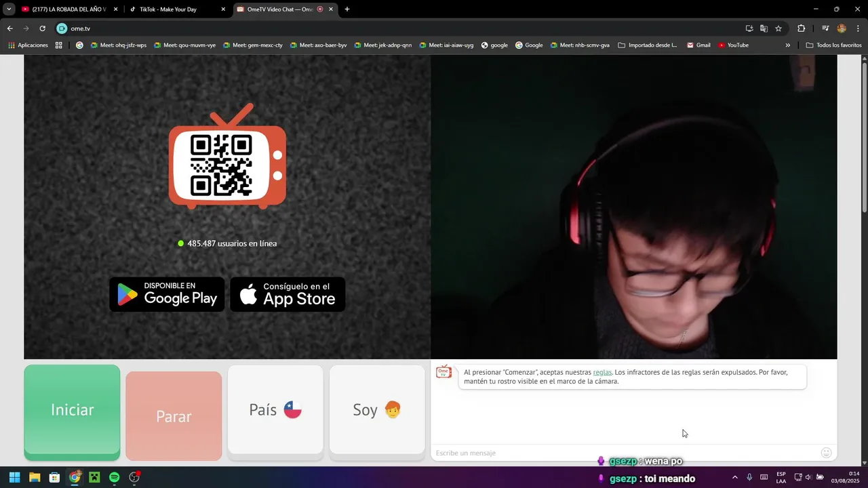Open the Meet: jek-adnp-qnn bookmark
Screen dimensions: 868x488
click(382, 45)
